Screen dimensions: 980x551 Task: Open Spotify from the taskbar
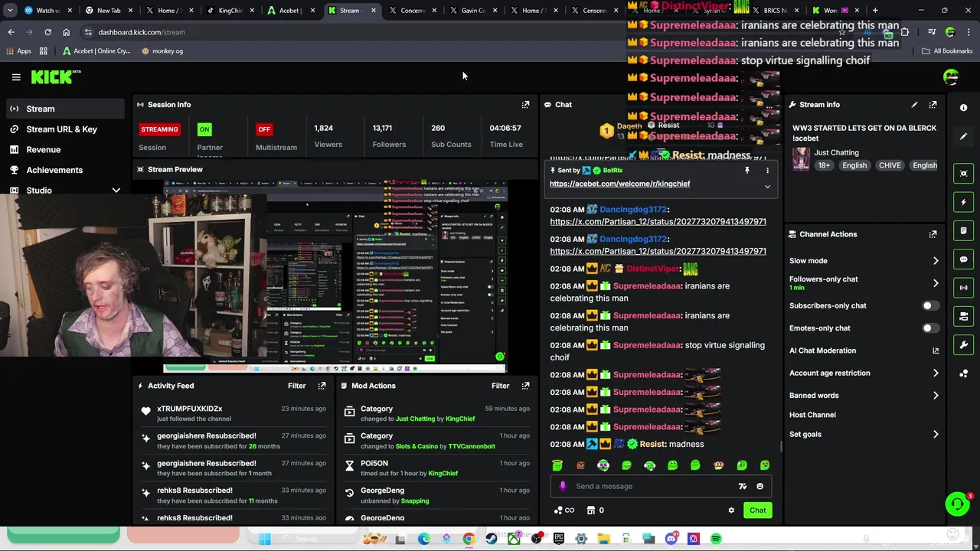click(x=716, y=539)
